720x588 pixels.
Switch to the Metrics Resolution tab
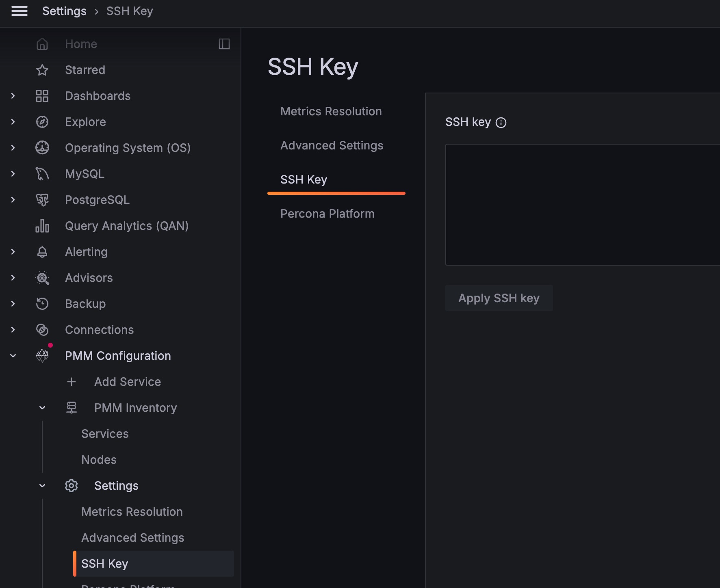point(331,111)
